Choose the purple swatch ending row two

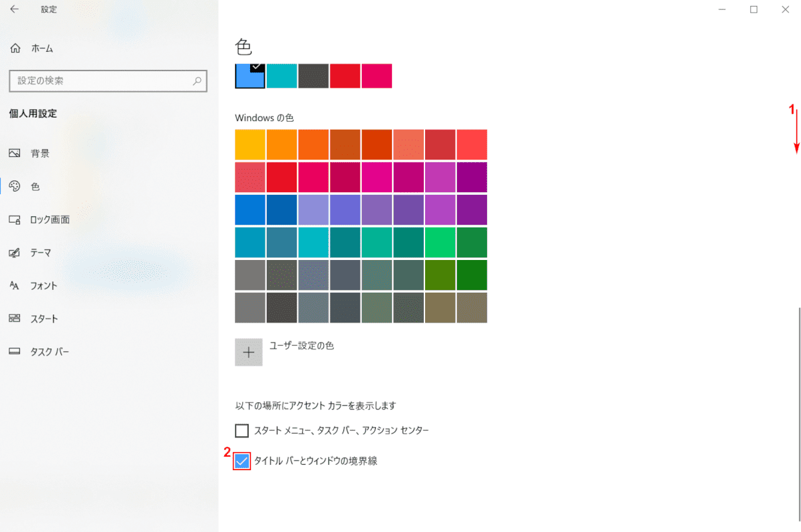pyautogui.click(x=472, y=178)
